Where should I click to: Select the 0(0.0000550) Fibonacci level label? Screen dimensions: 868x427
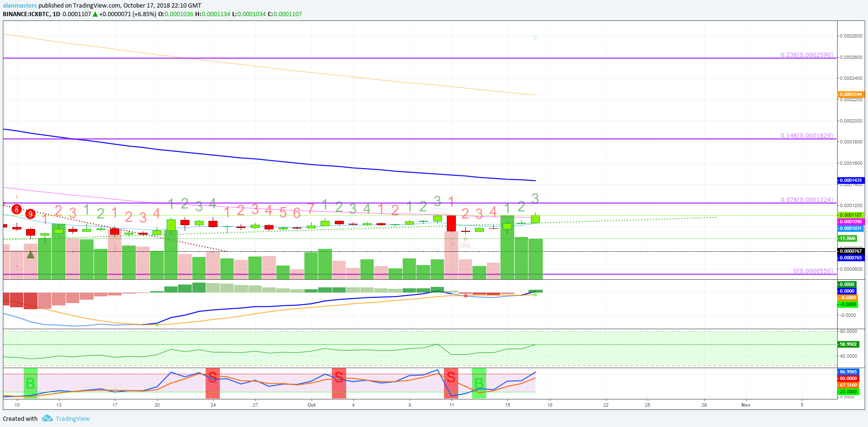(x=813, y=271)
